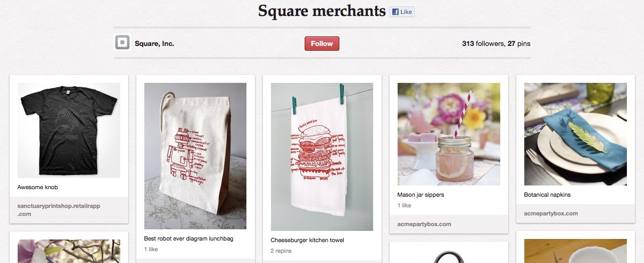Click the 2 repins text
644x263 pixels.
[280, 251]
